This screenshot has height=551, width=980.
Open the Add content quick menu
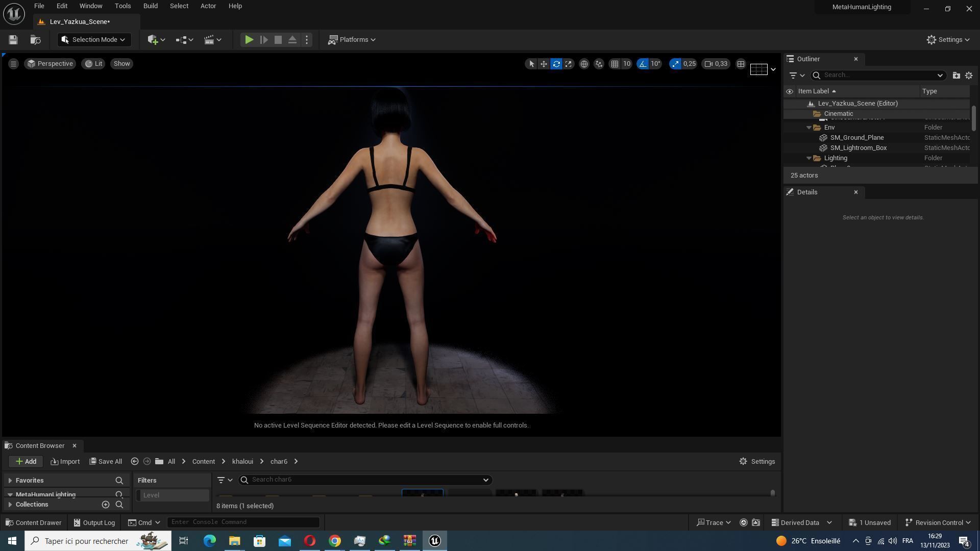tap(156, 40)
